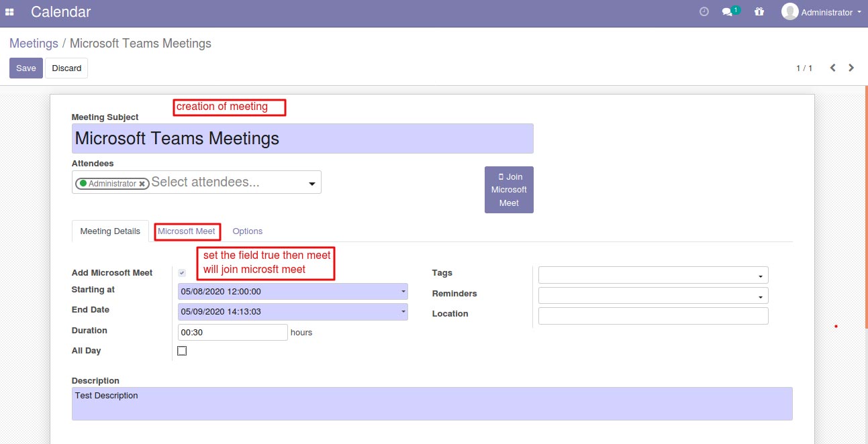Open the End Date picker
This screenshot has height=444, width=868.
pos(293,312)
